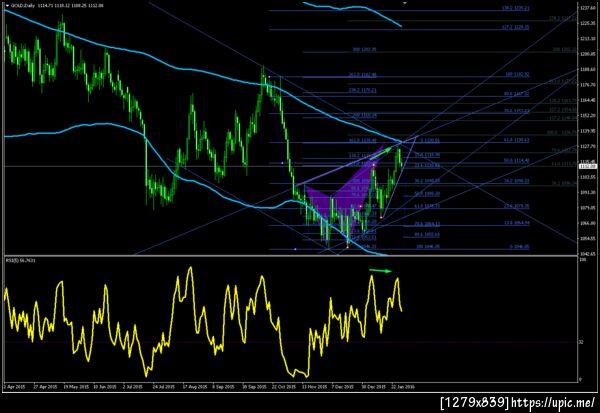Select the green arrow above the RSI peaks

coord(380,271)
